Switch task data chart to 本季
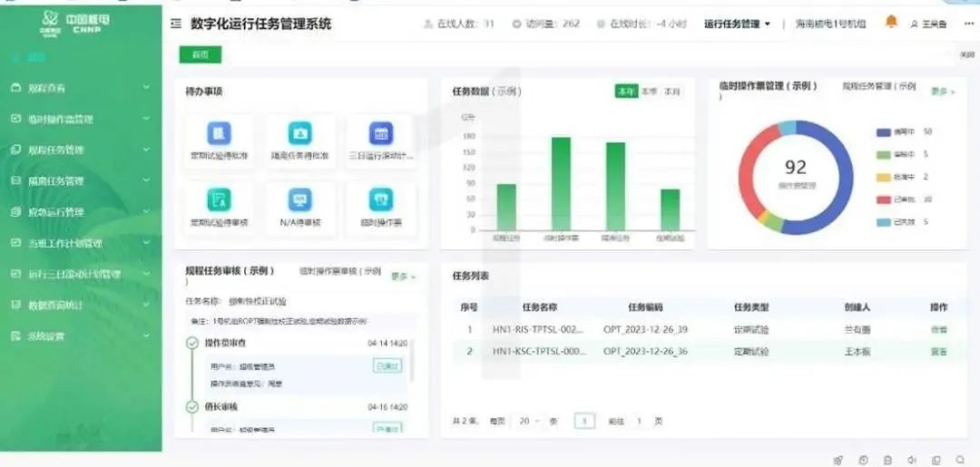The width and height of the screenshot is (980, 467). click(x=649, y=92)
